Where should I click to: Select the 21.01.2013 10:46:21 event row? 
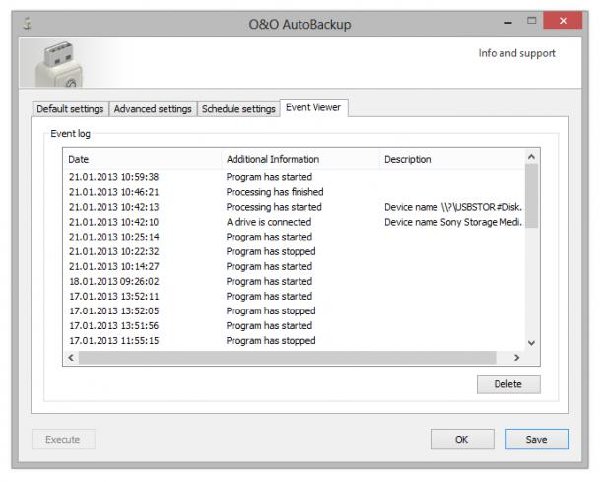pyautogui.click(x=294, y=192)
